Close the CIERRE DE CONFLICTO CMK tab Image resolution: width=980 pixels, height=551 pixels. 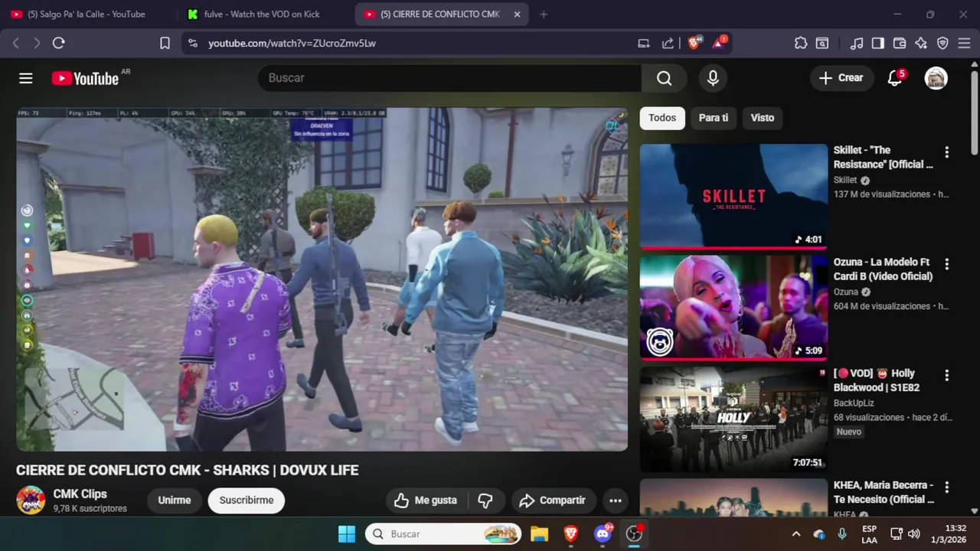coord(517,14)
